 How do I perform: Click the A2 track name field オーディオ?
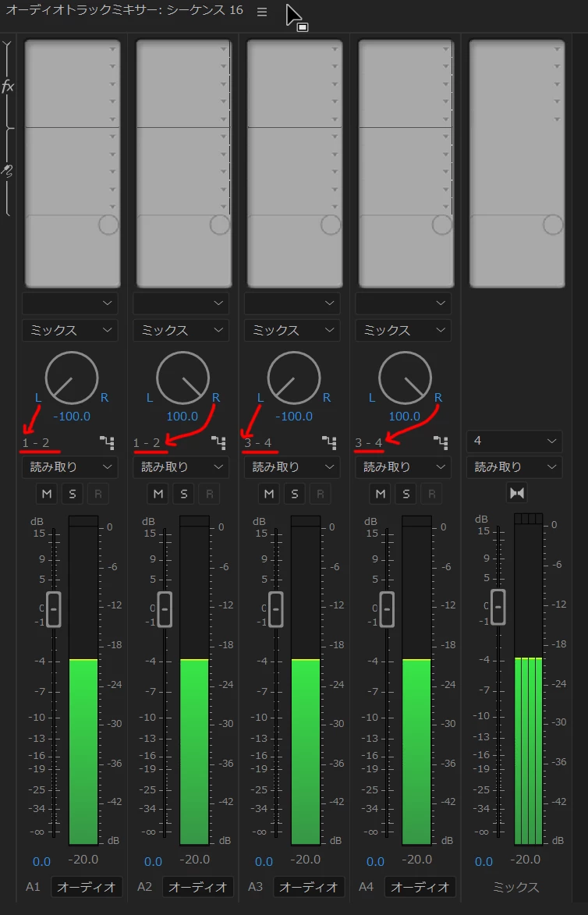coord(198,887)
